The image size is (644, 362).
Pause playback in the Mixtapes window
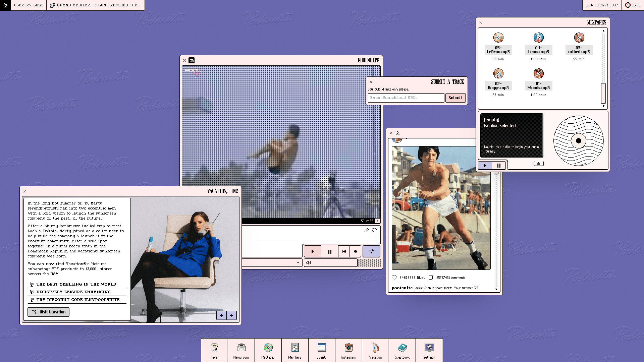tap(499, 166)
